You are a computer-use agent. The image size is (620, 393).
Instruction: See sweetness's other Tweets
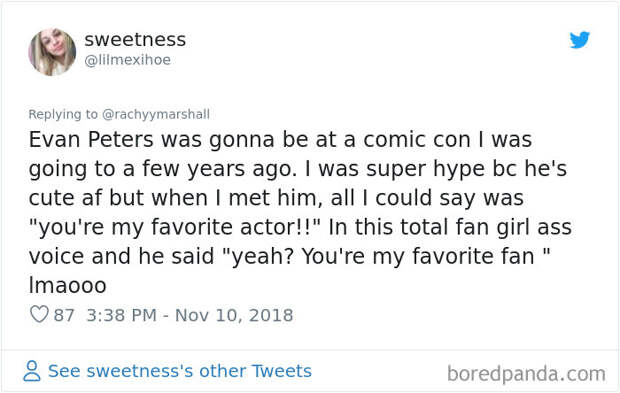(180, 371)
